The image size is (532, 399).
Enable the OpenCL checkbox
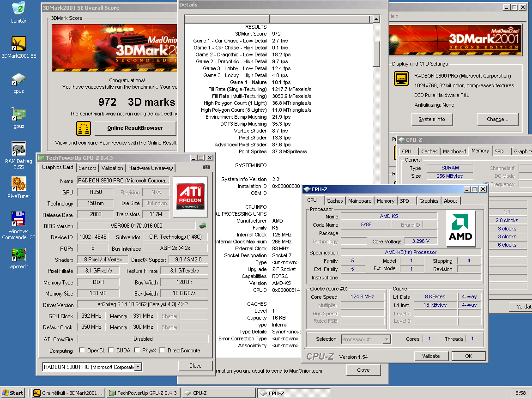pos(82,350)
